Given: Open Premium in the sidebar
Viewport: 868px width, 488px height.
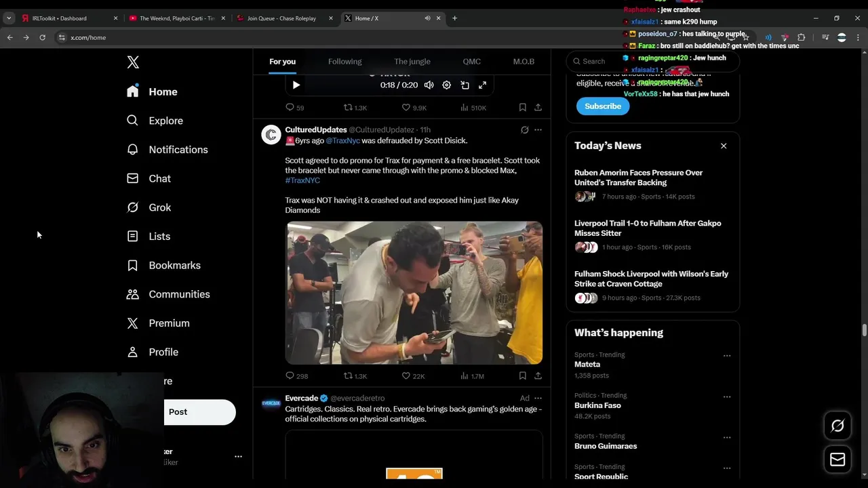Looking at the screenshot, I should 158,323.
